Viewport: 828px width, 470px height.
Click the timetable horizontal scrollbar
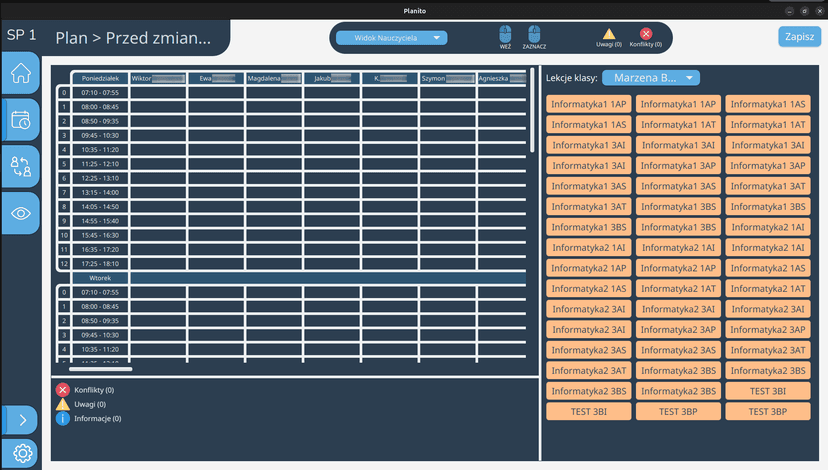pos(100,369)
